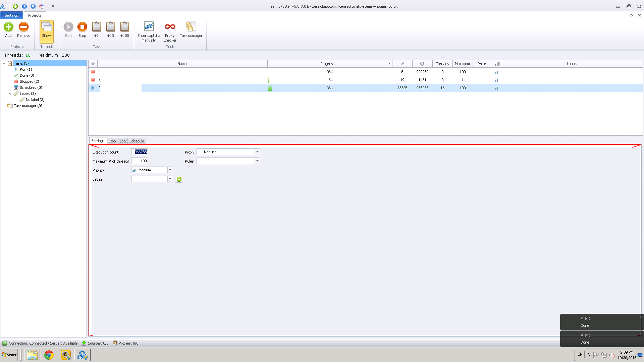This screenshot has width=644, height=362.
Task: Collapse the Labels (3) tree node
Action: 10,94
